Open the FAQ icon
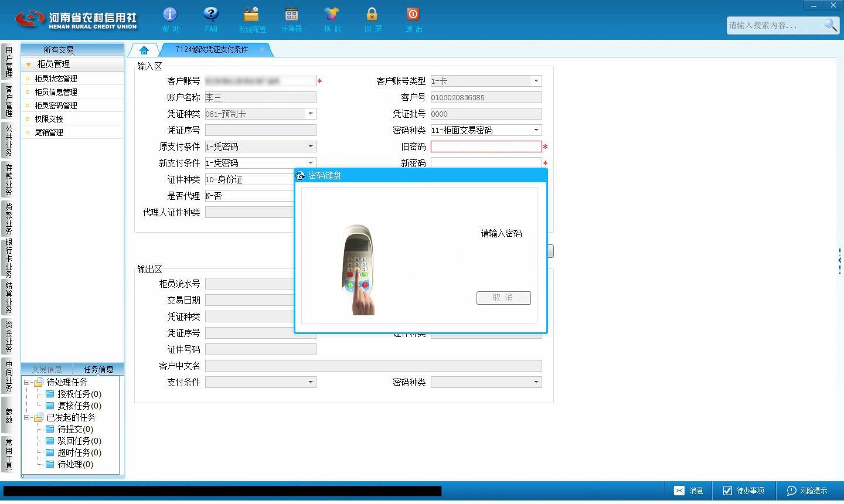 [211, 19]
